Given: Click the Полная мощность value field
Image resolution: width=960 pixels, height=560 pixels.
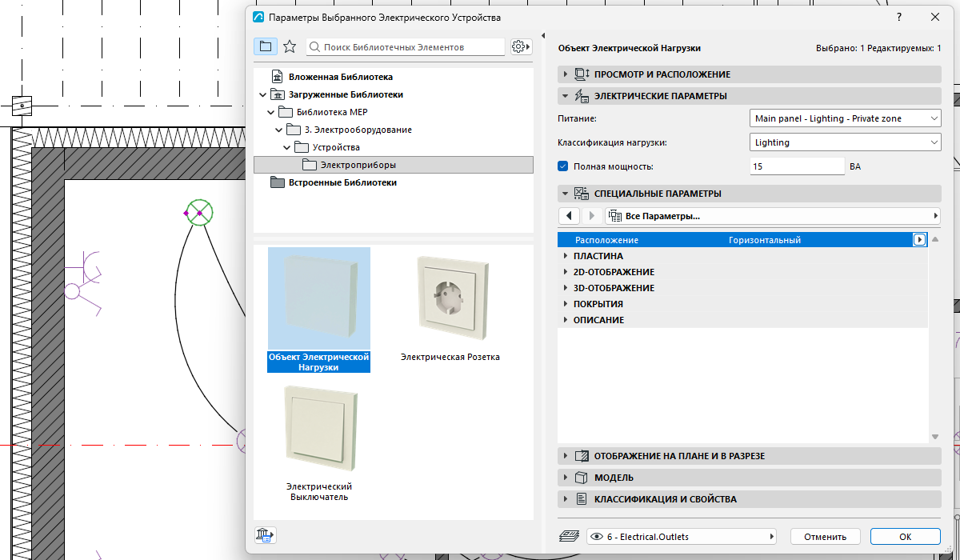Looking at the screenshot, I should click(798, 166).
